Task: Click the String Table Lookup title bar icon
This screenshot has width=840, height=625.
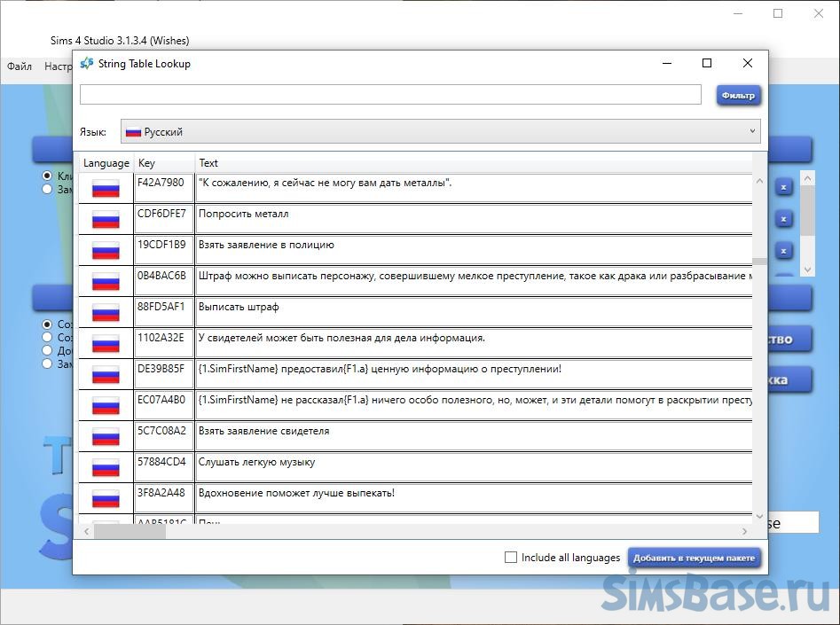Action: click(x=87, y=64)
